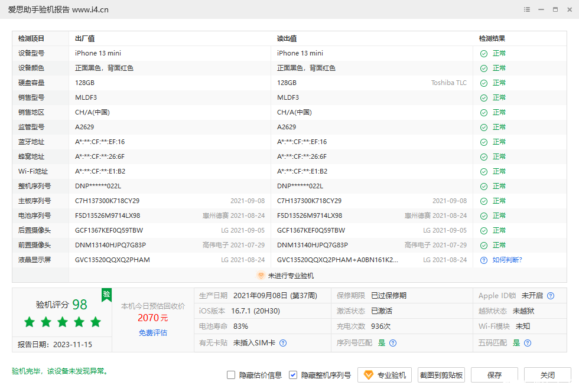The height and width of the screenshot is (392, 579).
Task: Click the green check icon for 主板序列号 row
Action: click(484, 201)
